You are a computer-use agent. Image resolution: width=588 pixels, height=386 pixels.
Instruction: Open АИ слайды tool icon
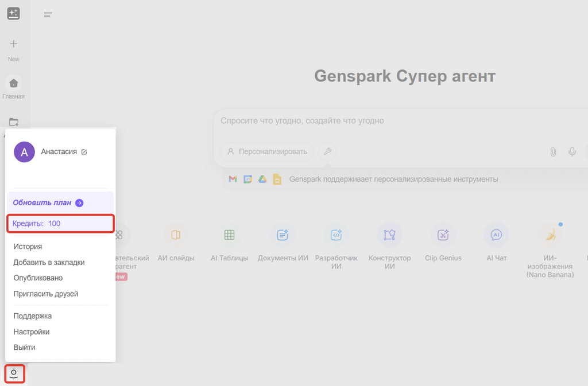coord(176,235)
